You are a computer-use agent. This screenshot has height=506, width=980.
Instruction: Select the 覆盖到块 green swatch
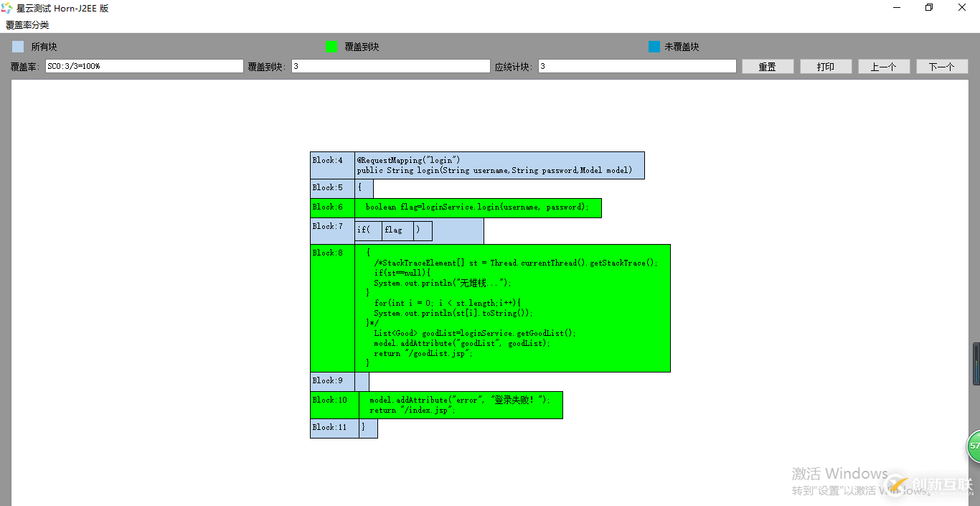(331, 47)
